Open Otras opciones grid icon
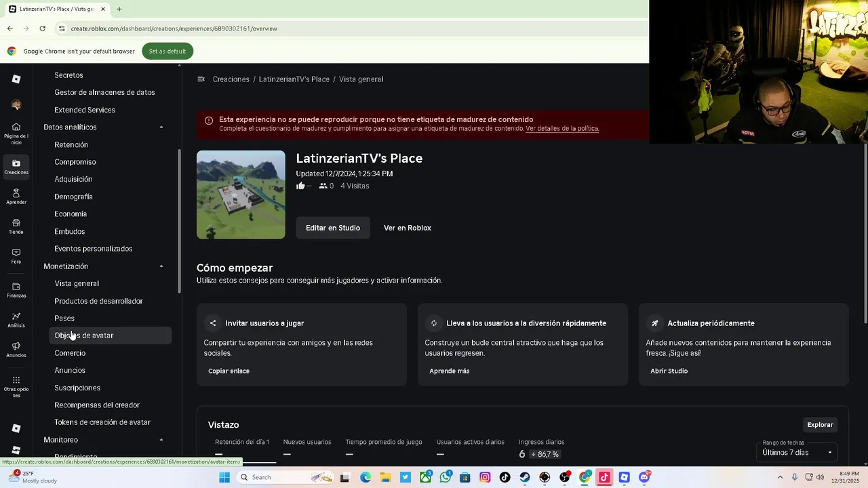868x488 pixels. (x=16, y=380)
